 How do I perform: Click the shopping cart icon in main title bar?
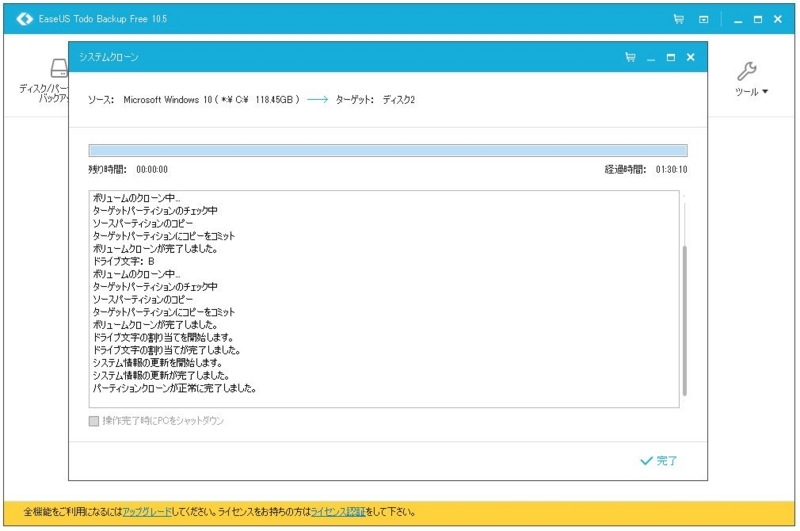(679, 19)
